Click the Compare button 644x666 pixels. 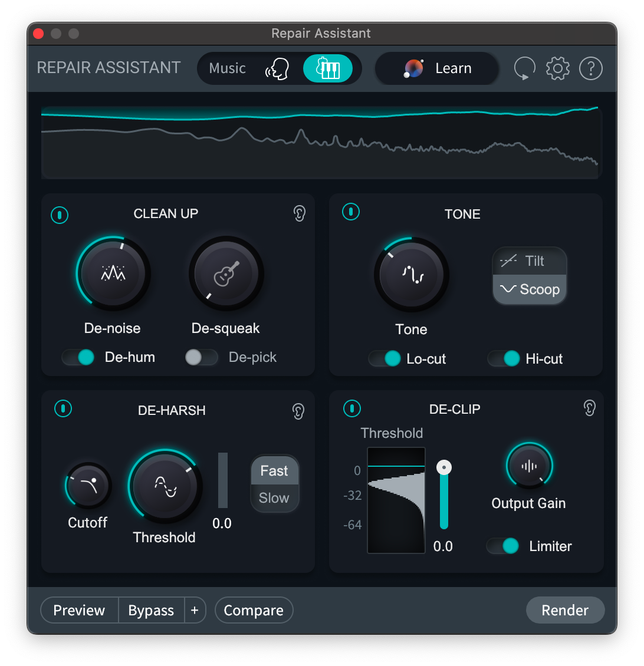pyautogui.click(x=254, y=610)
